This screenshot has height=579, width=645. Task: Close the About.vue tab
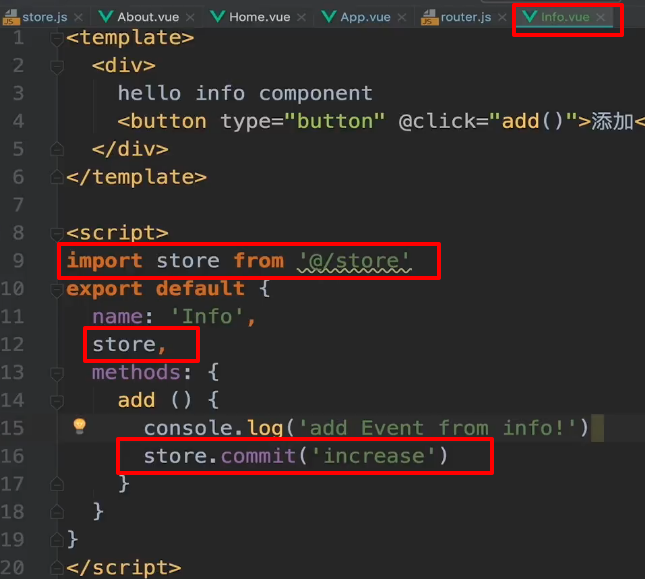click(190, 17)
